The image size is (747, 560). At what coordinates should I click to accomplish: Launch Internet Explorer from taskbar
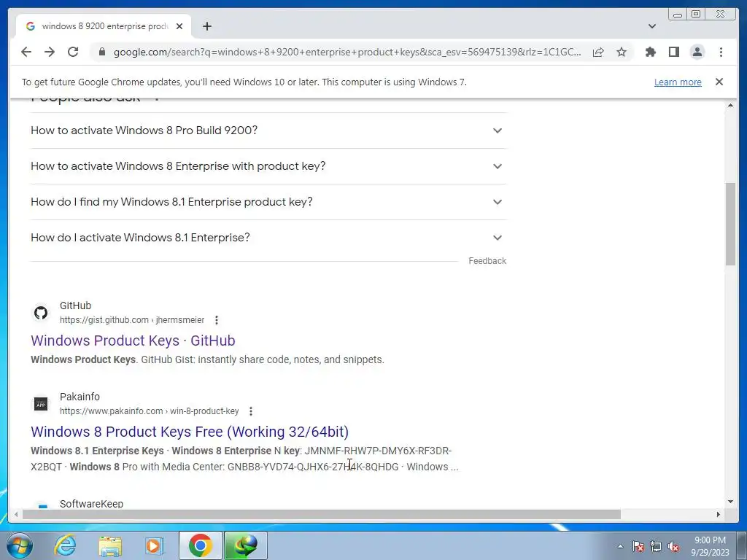(65, 545)
